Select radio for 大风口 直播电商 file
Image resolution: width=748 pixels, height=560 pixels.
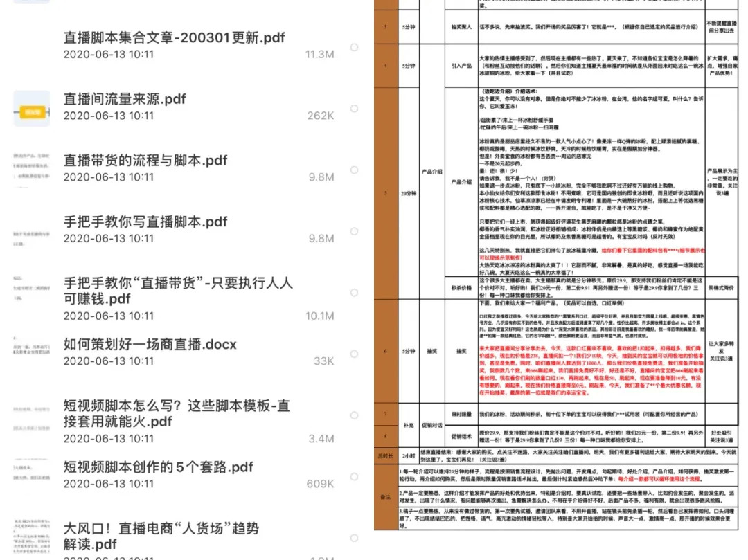point(354,538)
